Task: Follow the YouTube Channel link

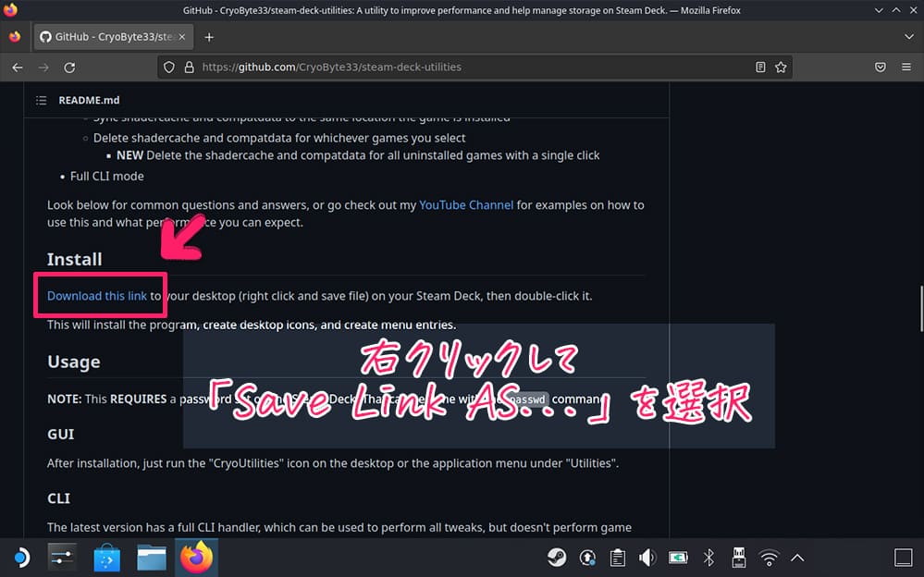Action: (x=466, y=205)
